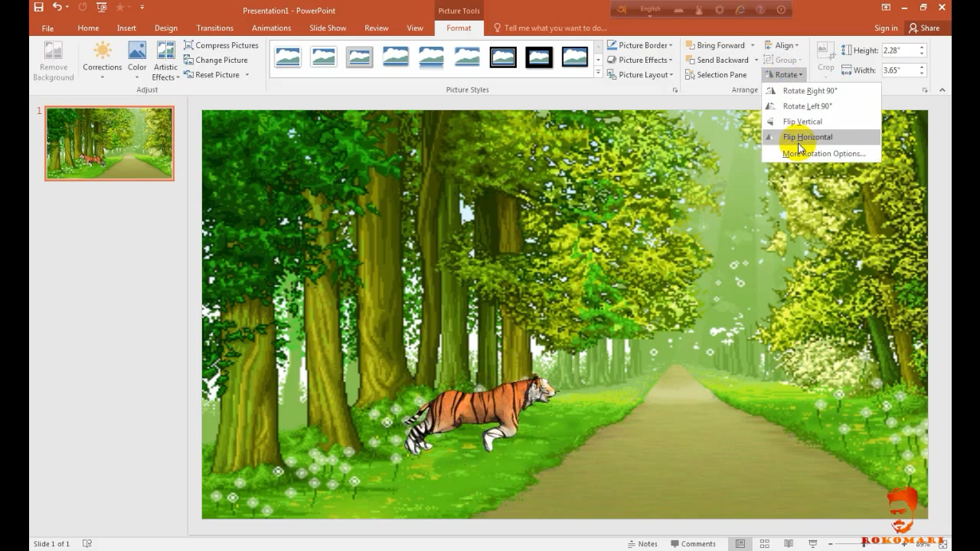980x551 pixels.
Task: Click Send Backward
Action: click(717, 60)
